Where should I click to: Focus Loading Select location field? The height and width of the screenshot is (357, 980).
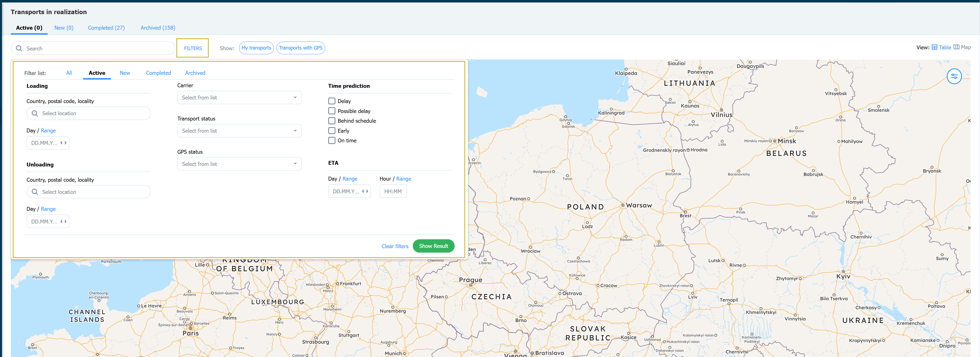pos(89,113)
